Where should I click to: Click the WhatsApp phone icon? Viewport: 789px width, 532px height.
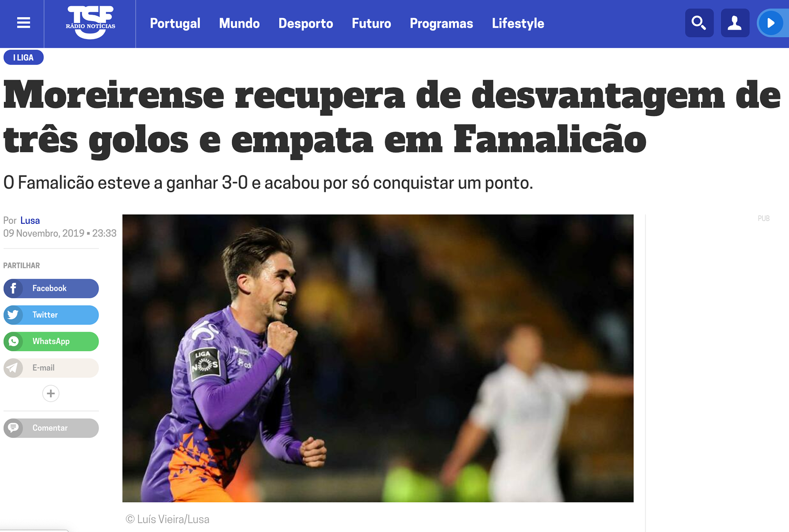click(x=13, y=341)
